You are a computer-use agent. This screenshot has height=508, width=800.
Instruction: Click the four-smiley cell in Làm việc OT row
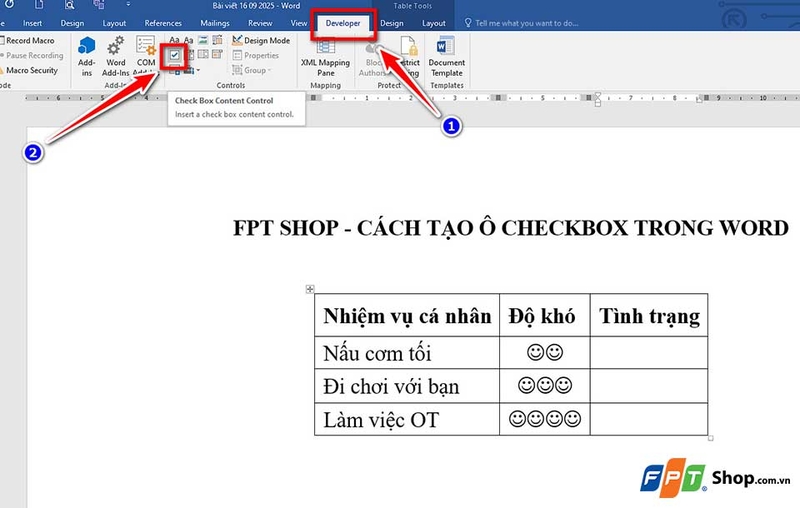point(544,419)
